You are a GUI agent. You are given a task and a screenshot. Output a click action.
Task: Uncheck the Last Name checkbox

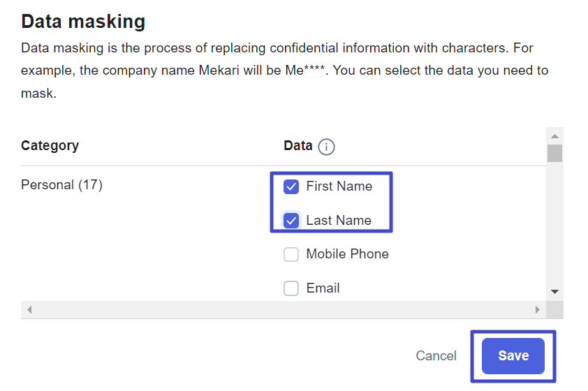coord(291,221)
